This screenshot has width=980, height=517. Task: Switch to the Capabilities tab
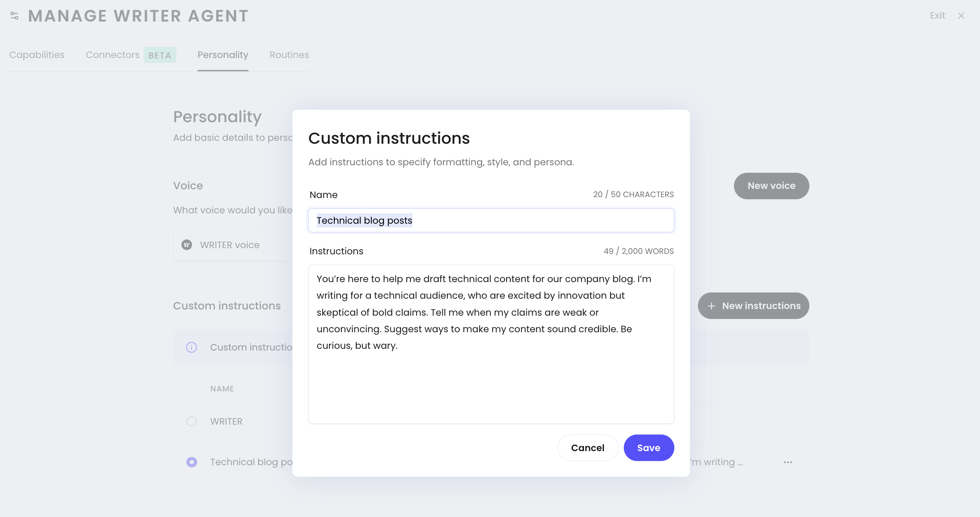pos(37,55)
